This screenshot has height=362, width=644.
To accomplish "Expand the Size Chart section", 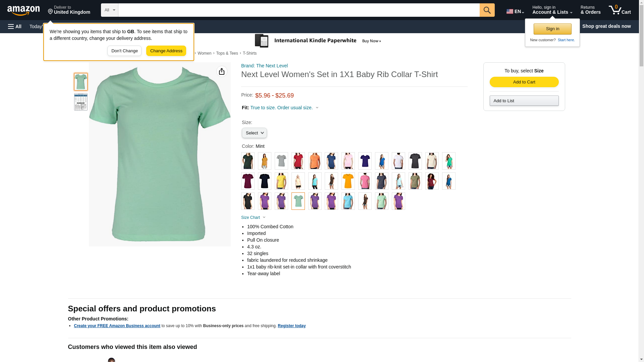I will pos(253,218).
